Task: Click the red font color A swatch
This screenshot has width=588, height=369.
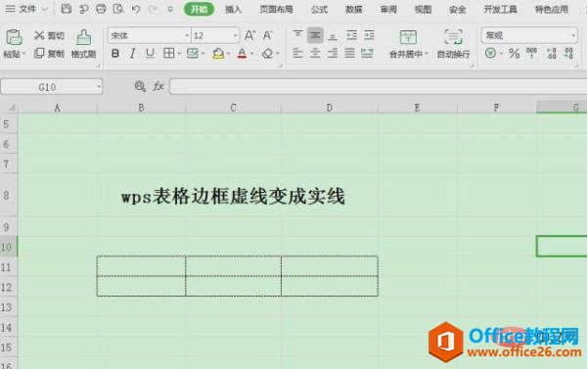Action: click(243, 54)
